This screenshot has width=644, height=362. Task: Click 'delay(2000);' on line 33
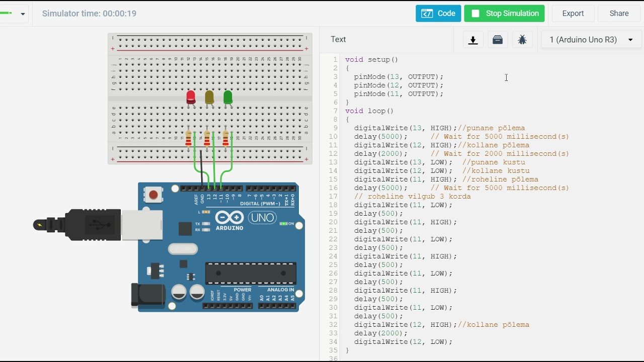[x=380, y=333]
